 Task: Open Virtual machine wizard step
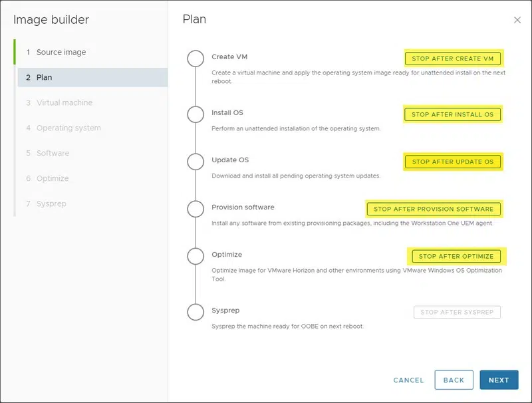coord(64,102)
